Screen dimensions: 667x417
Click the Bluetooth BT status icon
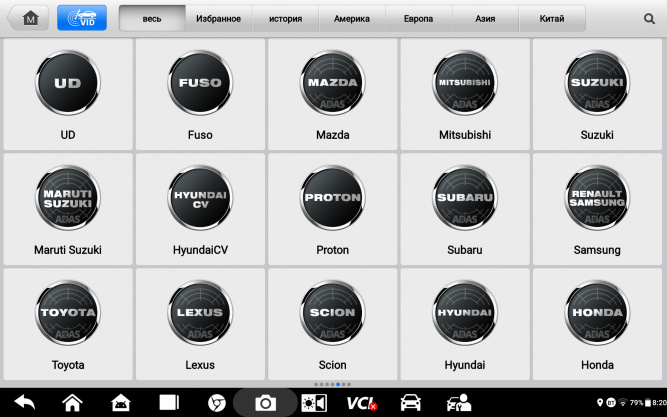611,402
